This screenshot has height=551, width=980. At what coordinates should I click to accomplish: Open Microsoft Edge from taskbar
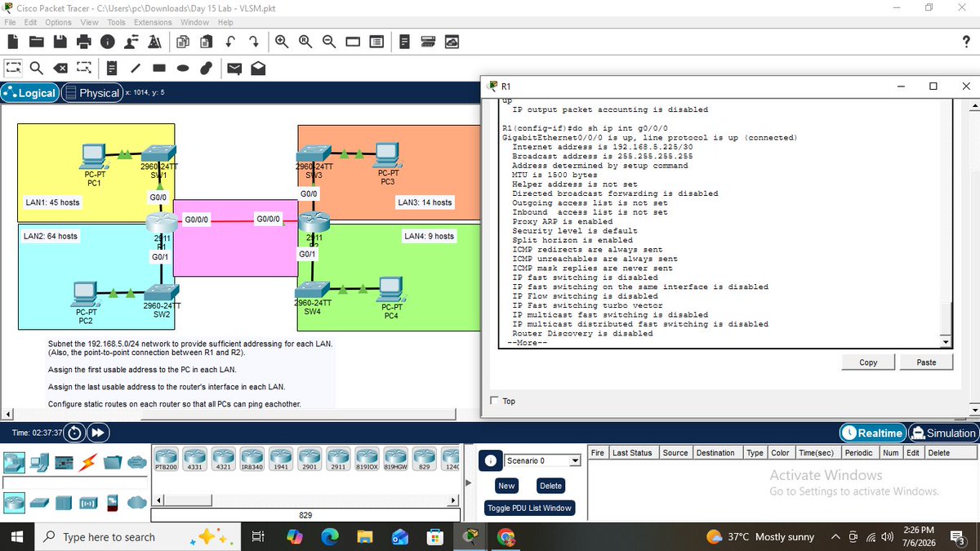pyautogui.click(x=330, y=536)
